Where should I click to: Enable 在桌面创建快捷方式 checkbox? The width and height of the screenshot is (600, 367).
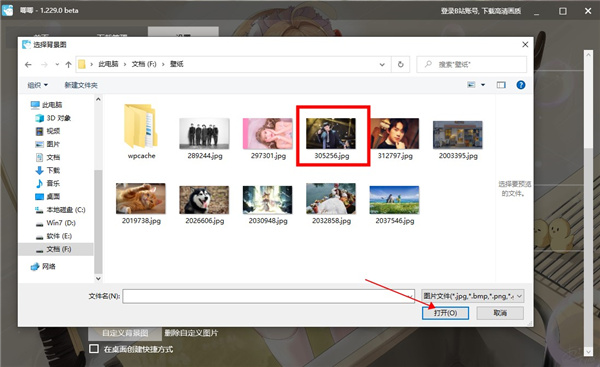click(x=94, y=349)
